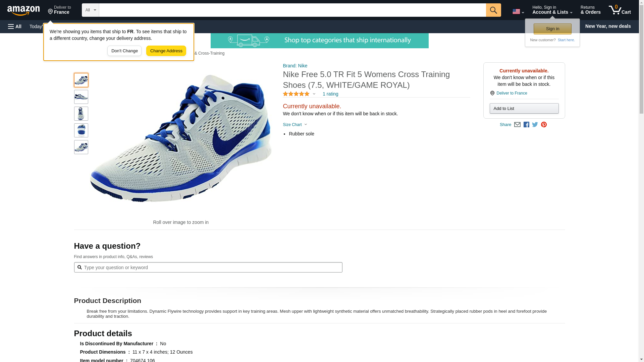Click the question search field
This screenshot has height=362, width=644.
click(x=211, y=267)
